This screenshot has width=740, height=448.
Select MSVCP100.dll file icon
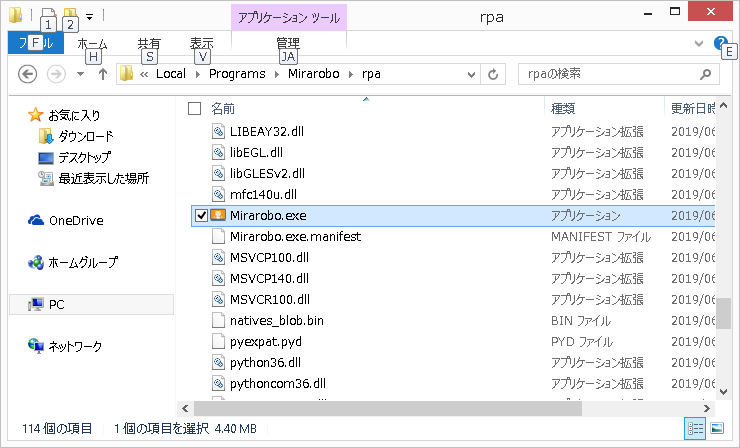pos(218,258)
